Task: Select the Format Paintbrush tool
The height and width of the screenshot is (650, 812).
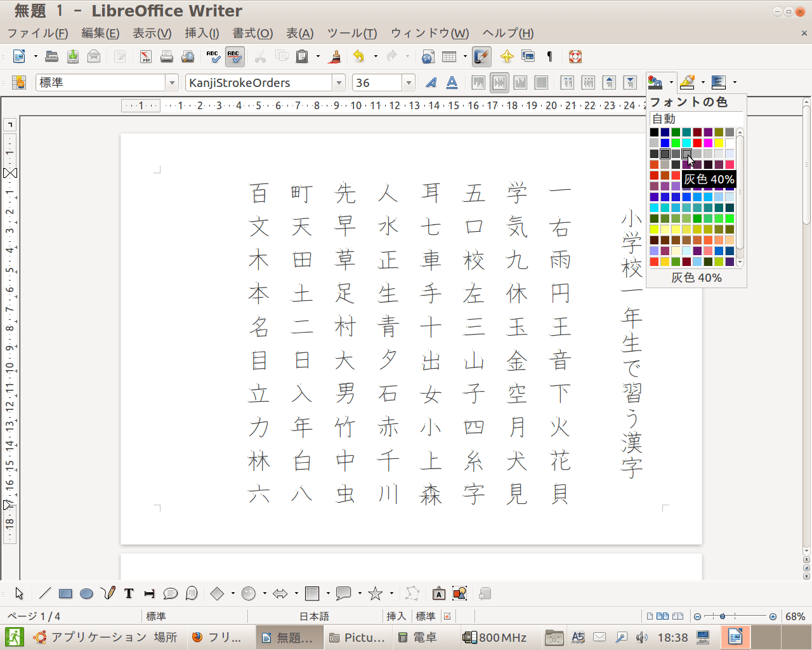Action: click(x=336, y=56)
